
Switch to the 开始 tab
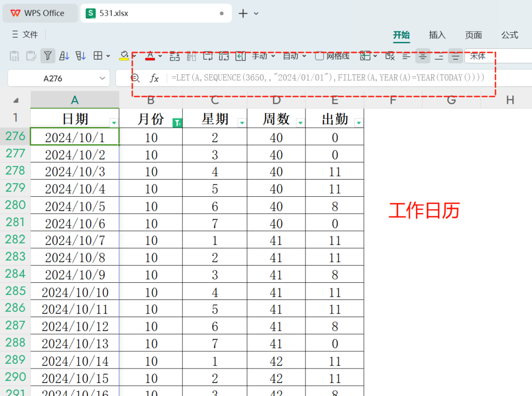tap(402, 35)
